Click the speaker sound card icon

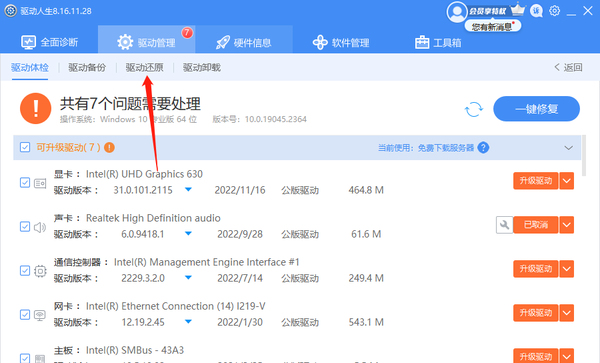click(x=40, y=228)
